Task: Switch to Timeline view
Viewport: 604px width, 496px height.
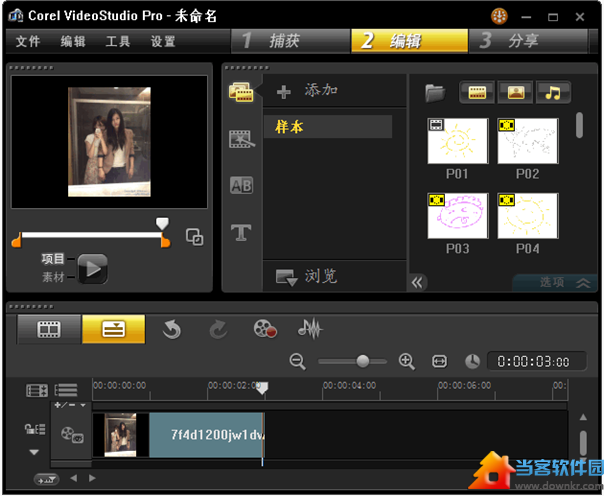Action: pyautogui.click(x=113, y=329)
